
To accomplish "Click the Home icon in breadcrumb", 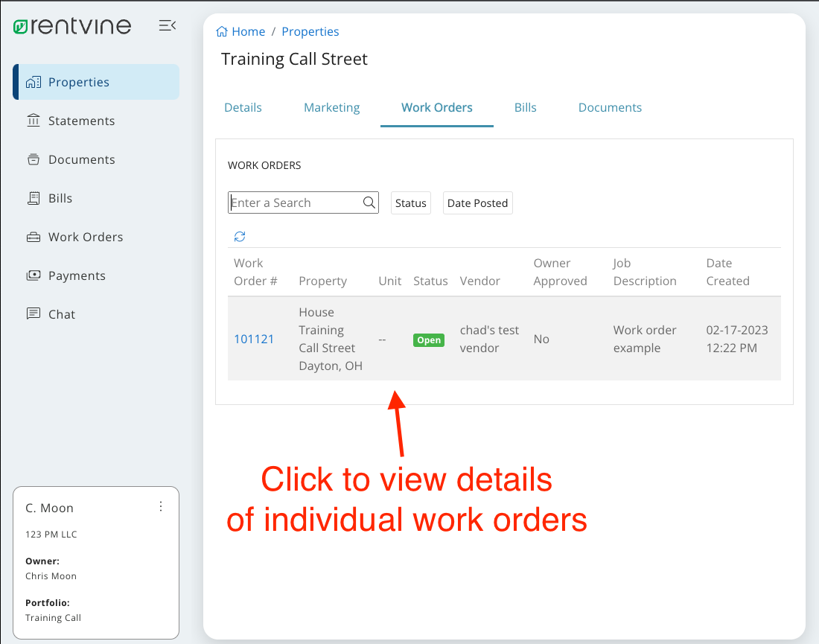I will pos(222,32).
